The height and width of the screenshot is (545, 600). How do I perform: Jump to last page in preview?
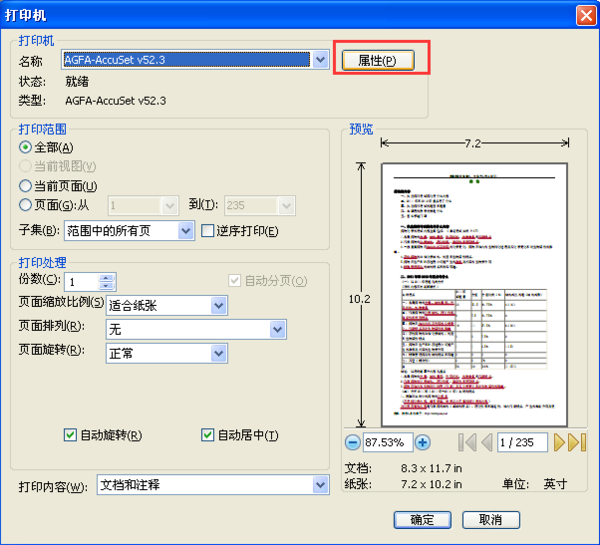(x=577, y=442)
